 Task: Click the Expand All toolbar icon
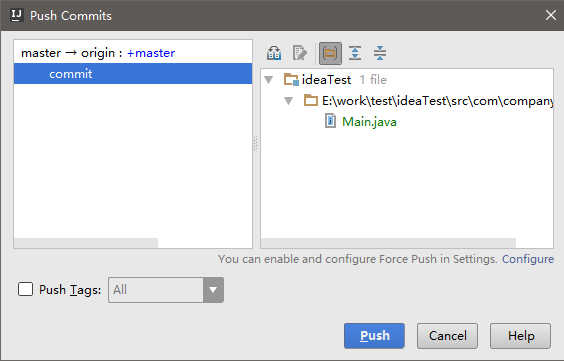click(x=355, y=53)
